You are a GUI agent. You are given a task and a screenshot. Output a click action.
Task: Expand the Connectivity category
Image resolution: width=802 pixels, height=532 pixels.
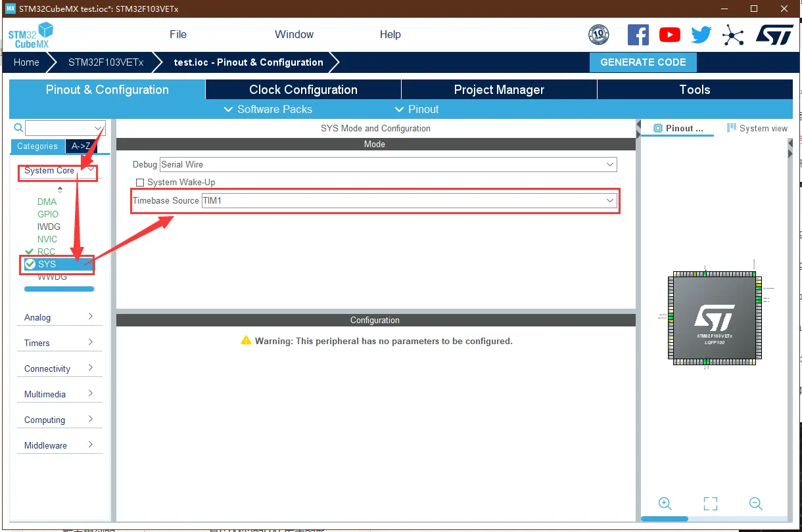coord(60,368)
